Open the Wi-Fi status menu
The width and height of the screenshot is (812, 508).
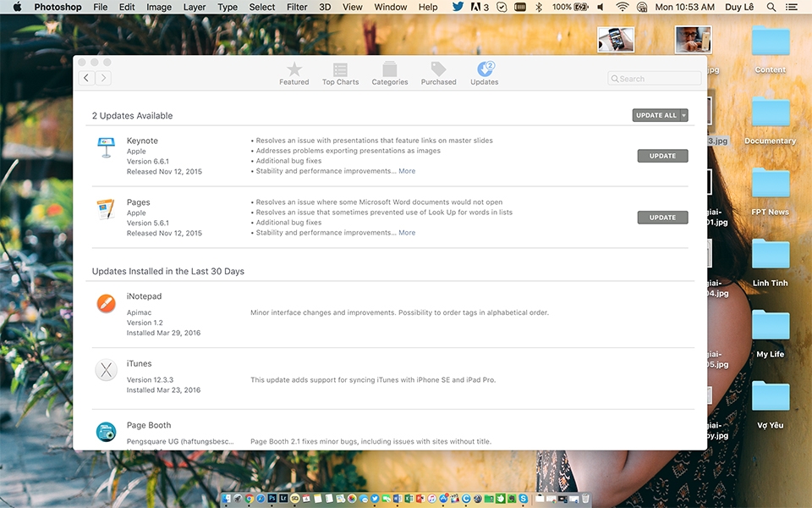[622, 8]
